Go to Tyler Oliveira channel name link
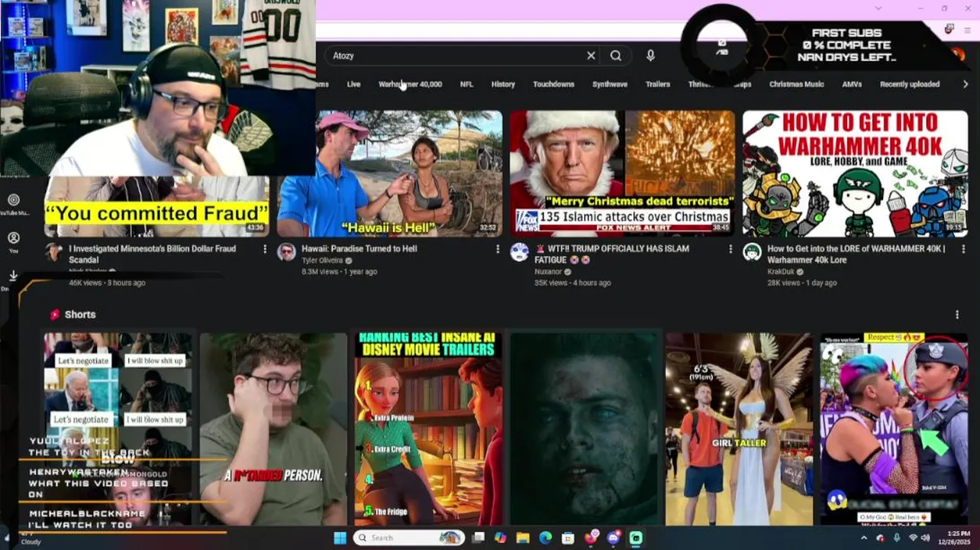This screenshot has width=980, height=550. (322, 260)
